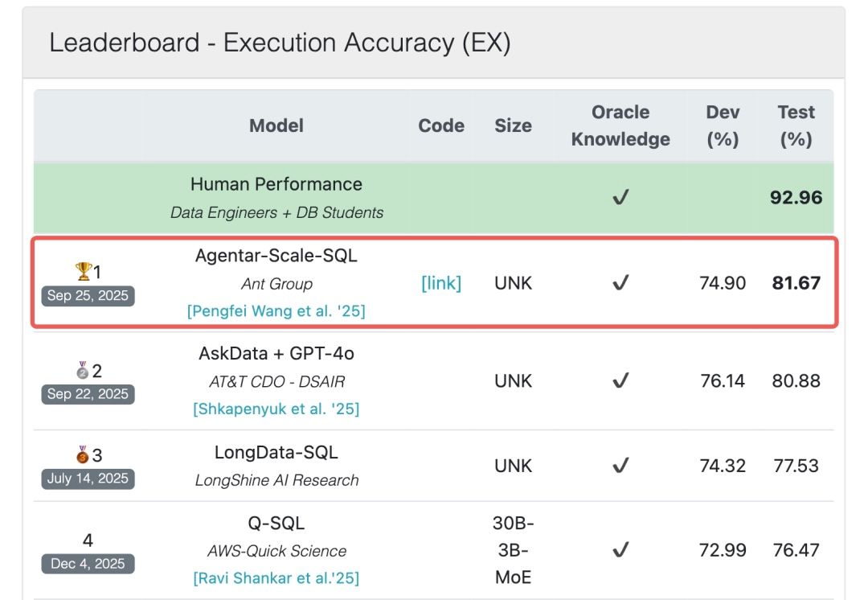Click the Test (%) column header
The image size is (868, 600).
coord(796,125)
